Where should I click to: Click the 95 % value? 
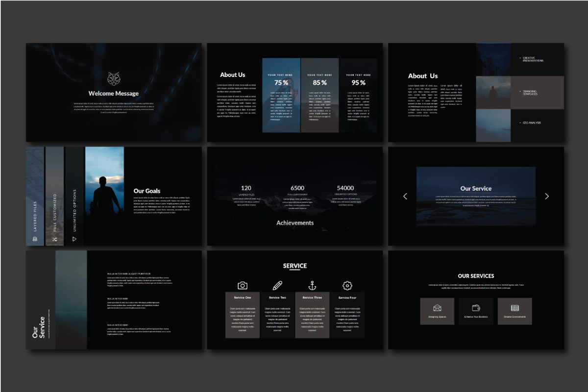point(359,83)
